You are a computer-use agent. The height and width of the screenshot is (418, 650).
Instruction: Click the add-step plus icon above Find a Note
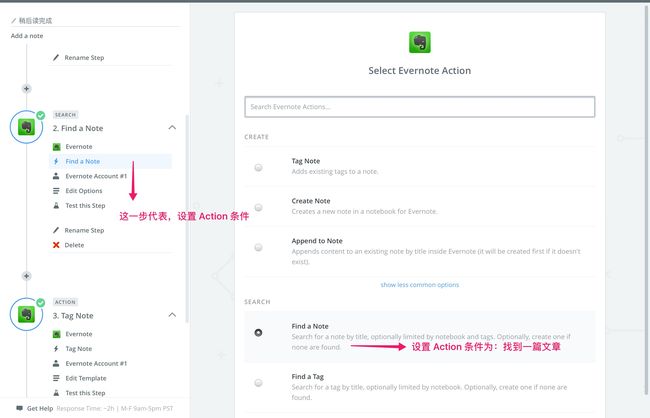26,88
